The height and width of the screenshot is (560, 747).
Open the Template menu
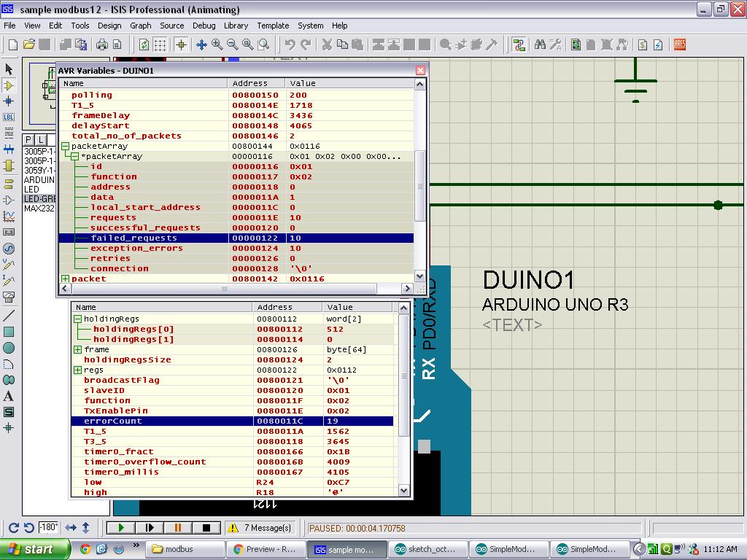point(273,26)
